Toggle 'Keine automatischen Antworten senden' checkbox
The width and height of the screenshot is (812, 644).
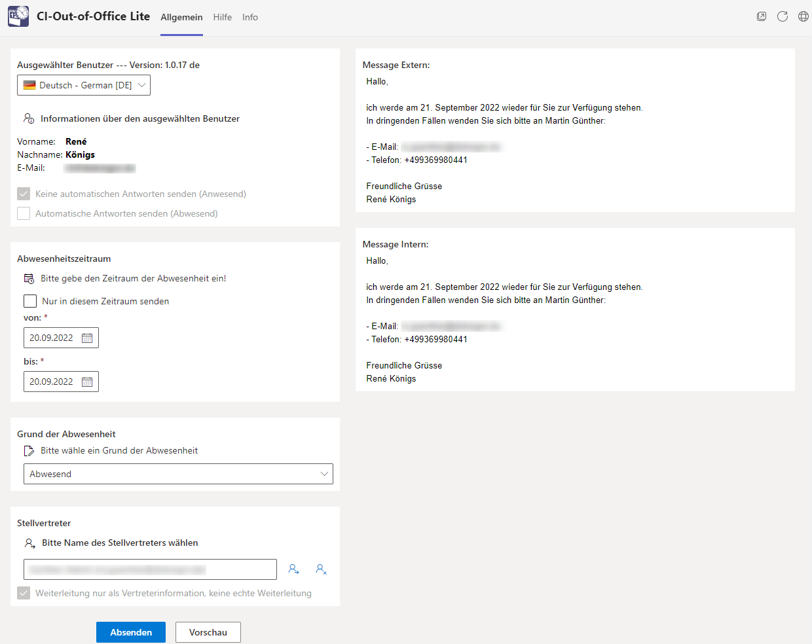[x=24, y=194]
